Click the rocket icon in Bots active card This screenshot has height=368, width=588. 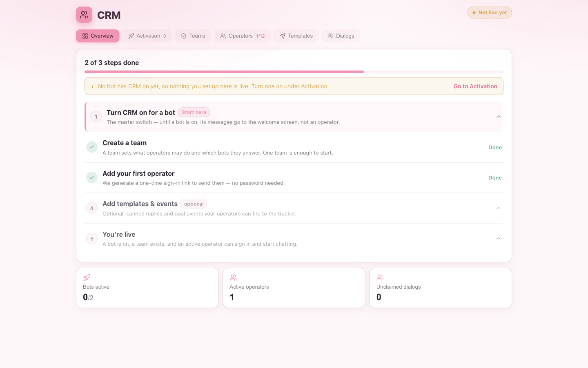pos(87,278)
